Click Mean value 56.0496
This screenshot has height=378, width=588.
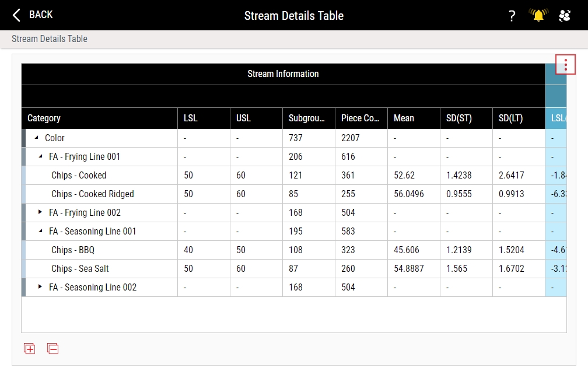tap(409, 194)
